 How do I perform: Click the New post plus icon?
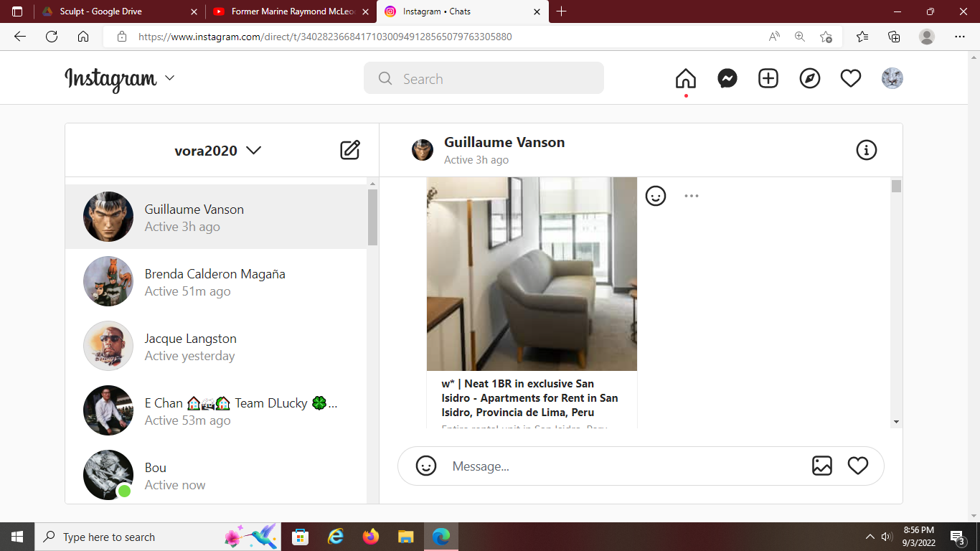coord(768,78)
